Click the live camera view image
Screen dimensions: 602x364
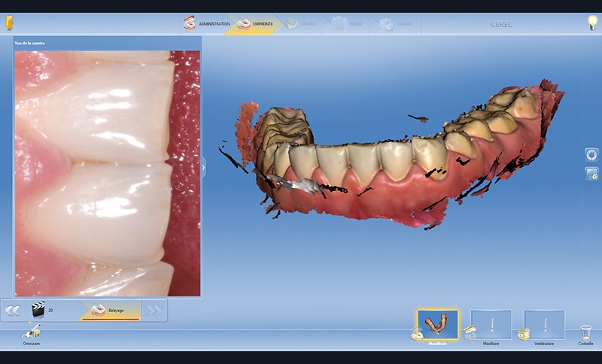coord(108,173)
